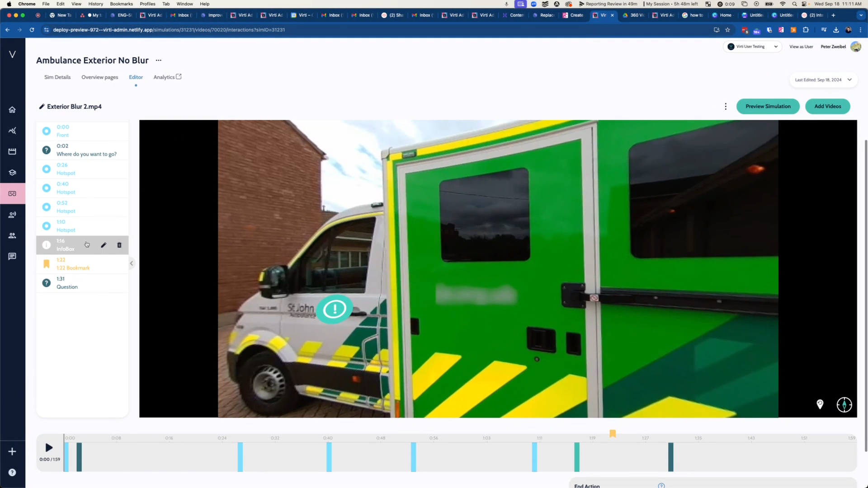Open three-dot menu beside Preview Simulation

(x=726, y=107)
